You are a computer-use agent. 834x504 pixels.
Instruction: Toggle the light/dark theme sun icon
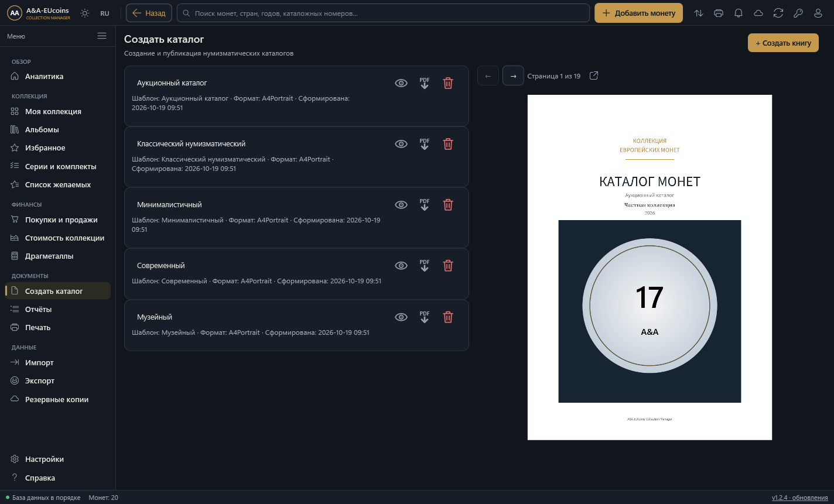[85, 13]
